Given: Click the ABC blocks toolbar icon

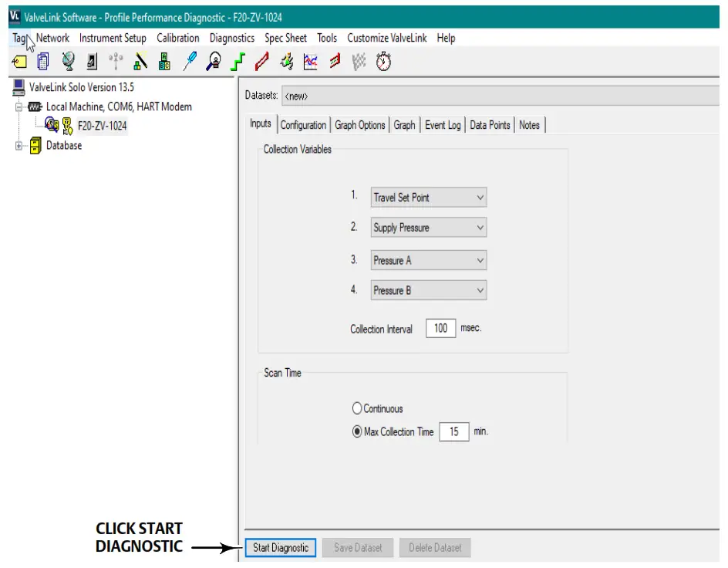Looking at the screenshot, I should 164,61.
